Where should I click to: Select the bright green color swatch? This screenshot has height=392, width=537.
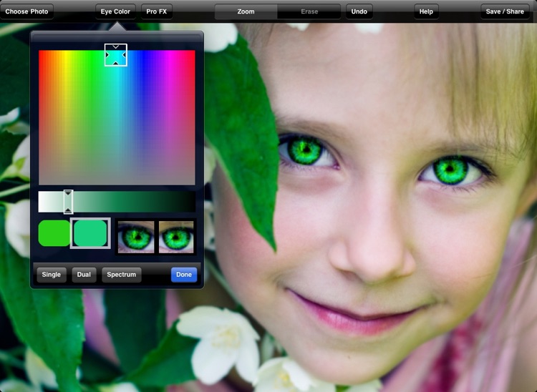[54, 233]
